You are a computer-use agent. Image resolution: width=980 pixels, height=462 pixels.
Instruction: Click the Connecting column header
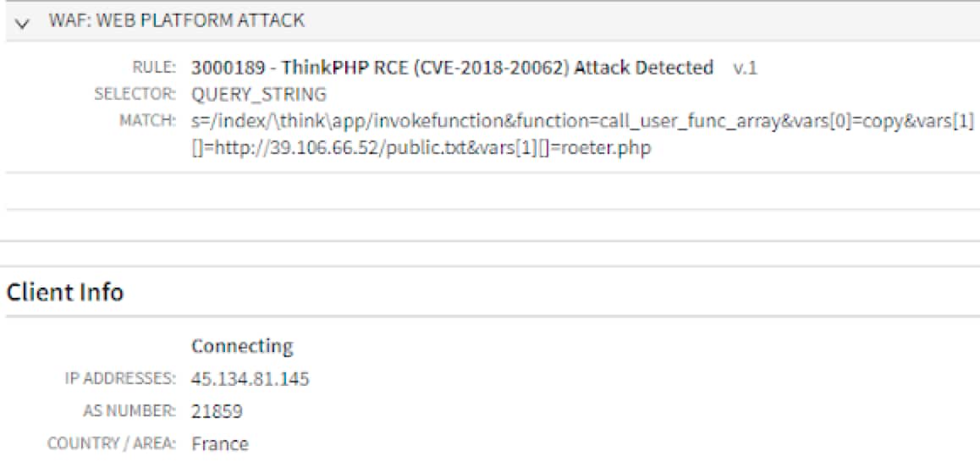pos(242,345)
